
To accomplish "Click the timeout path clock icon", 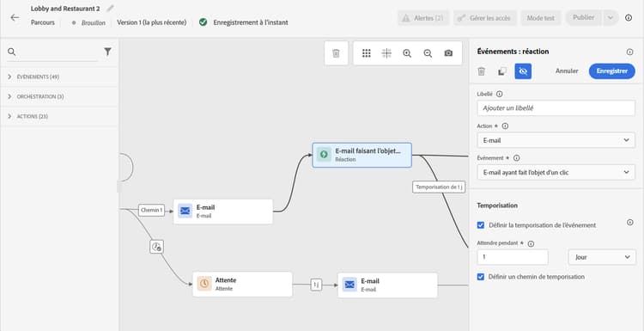I will [x=156, y=247].
